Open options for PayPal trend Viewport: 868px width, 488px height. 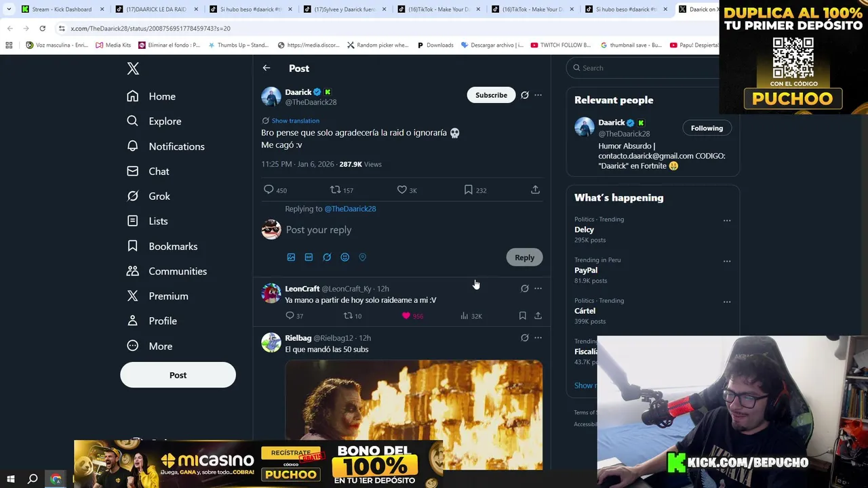[x=727, y=261]
